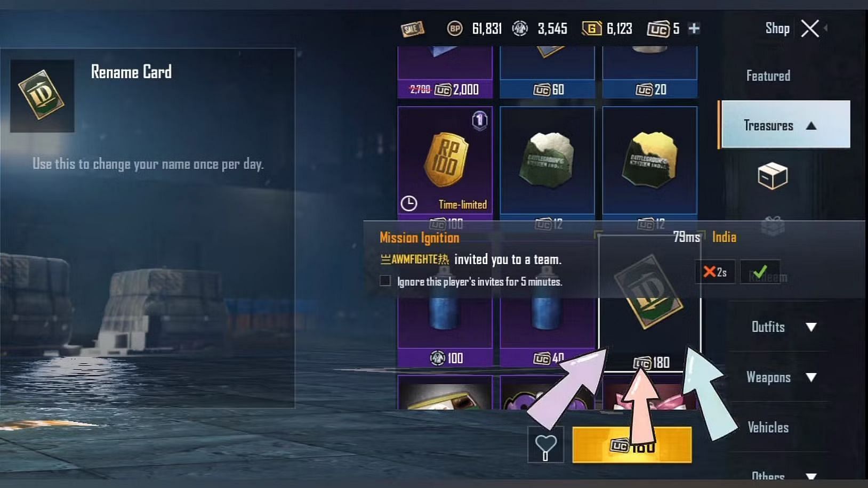Open the Featured tab
This screenshot has height=488, width=868.
(768, 76)
